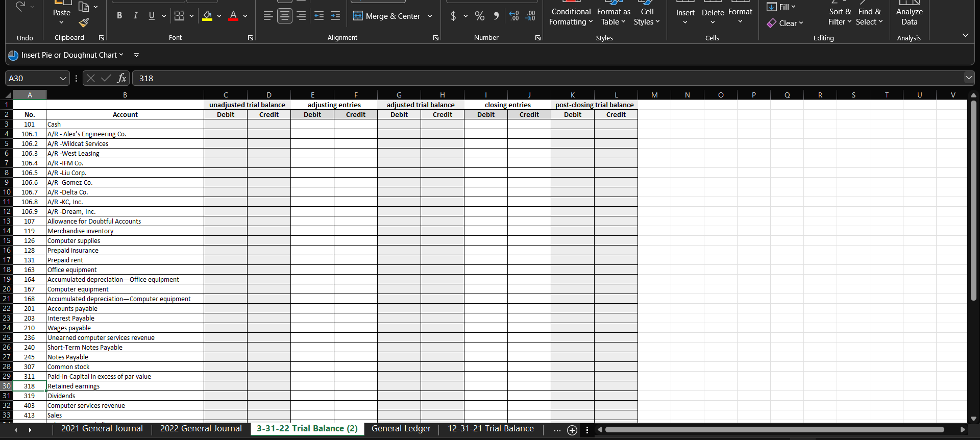Open the Fill Color dropdown arrow
The image size is (980, 440).
(219, 16)
